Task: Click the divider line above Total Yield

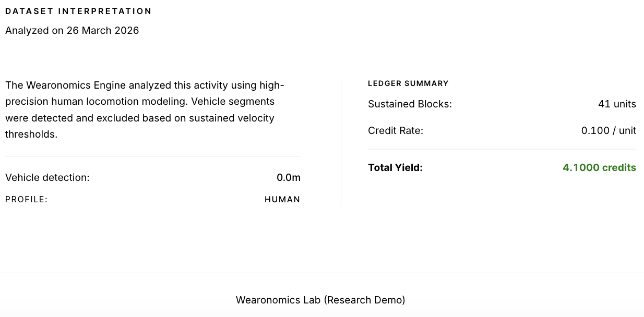Action: tap(502, 149)
